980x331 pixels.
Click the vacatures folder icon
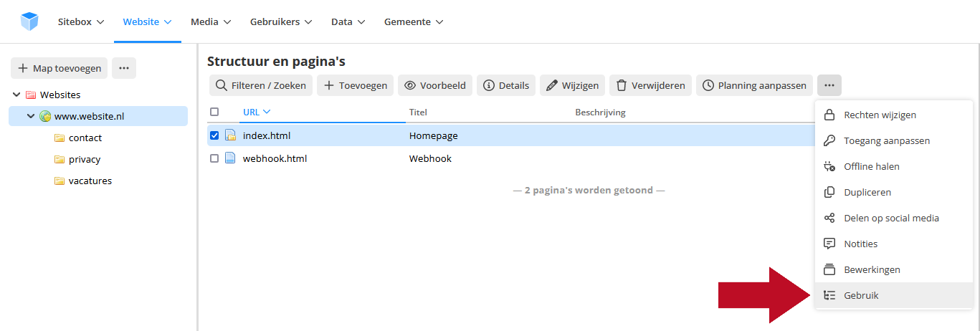tap(60, 181)
